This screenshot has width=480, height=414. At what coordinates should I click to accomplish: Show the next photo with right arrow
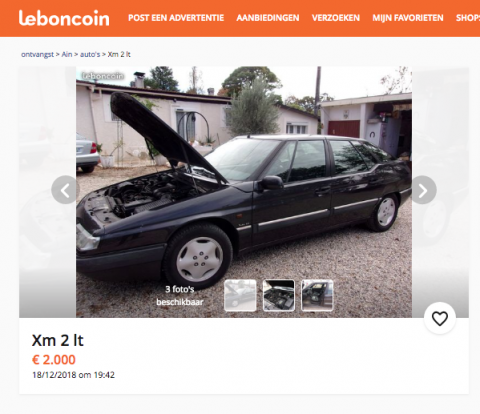pos(423,190)
